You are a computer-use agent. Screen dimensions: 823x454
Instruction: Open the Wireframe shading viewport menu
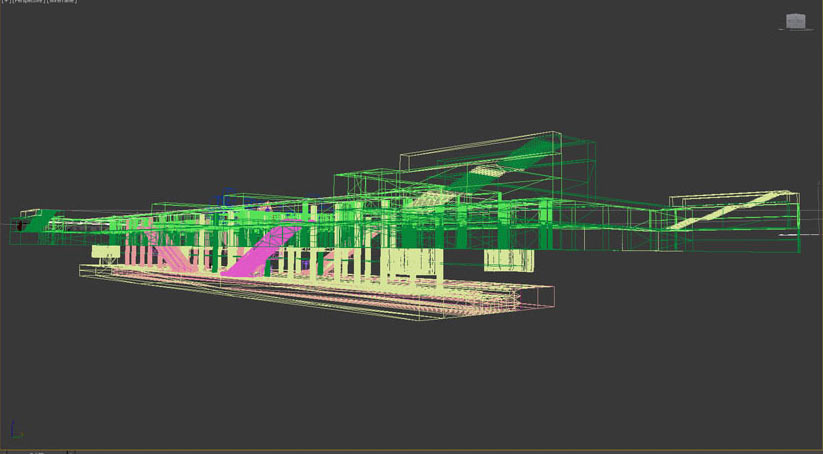coord(64,1)
